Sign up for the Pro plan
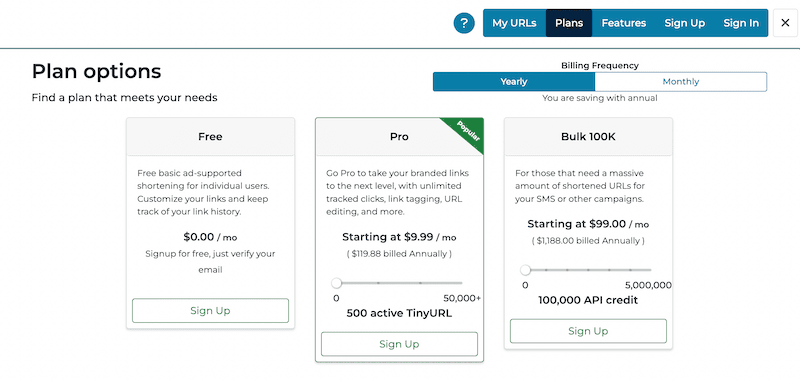The width and height of the screenshot is (800, 381). (399, 344)
